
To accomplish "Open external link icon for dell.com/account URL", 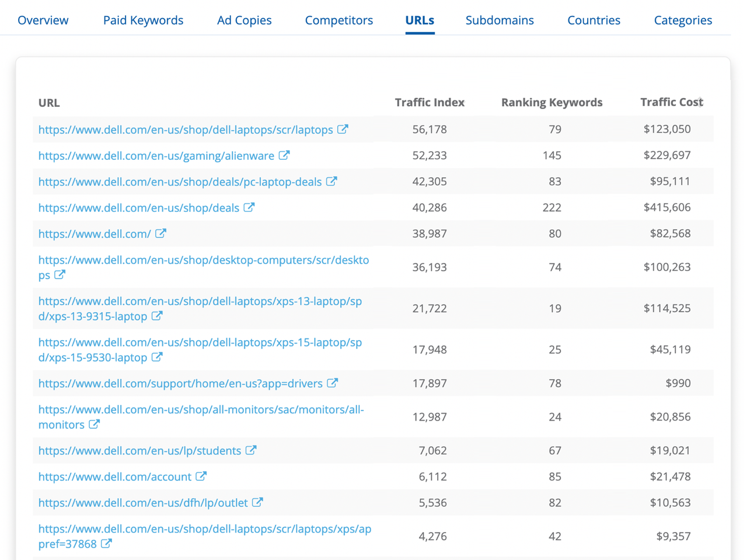I will point(201,476).
